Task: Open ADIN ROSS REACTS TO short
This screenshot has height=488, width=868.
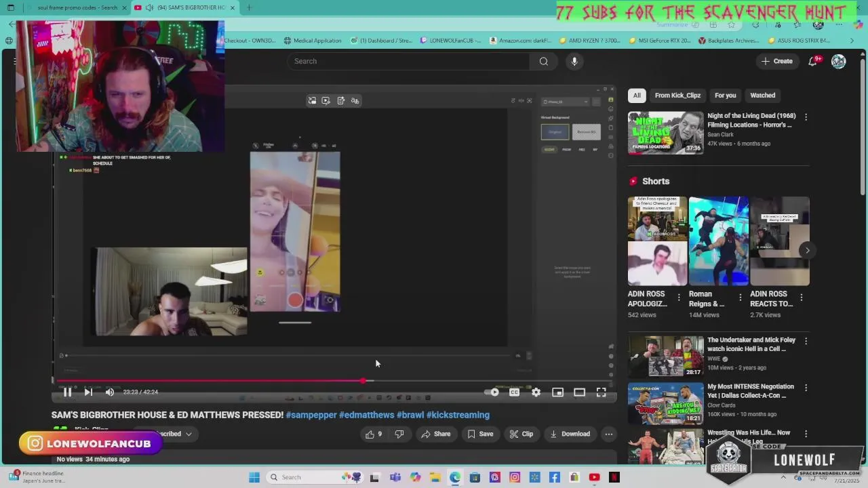Action: click(x=779, y=241)
